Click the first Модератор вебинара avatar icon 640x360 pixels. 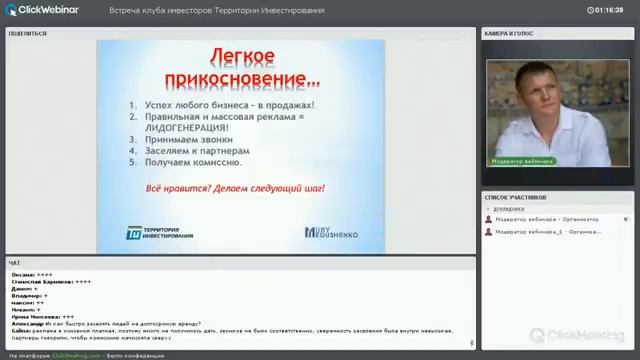click(488, 220)
